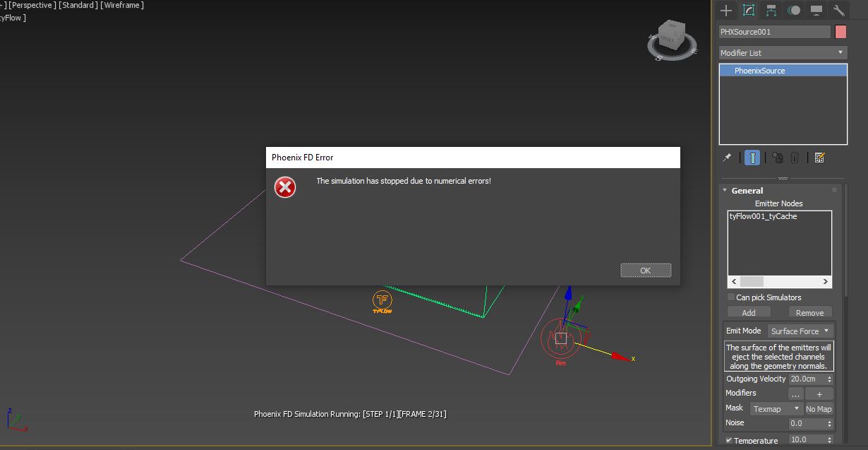Click OK in Phoenix FD Error dialog
The image size is (868, 450).
[645, 271]
